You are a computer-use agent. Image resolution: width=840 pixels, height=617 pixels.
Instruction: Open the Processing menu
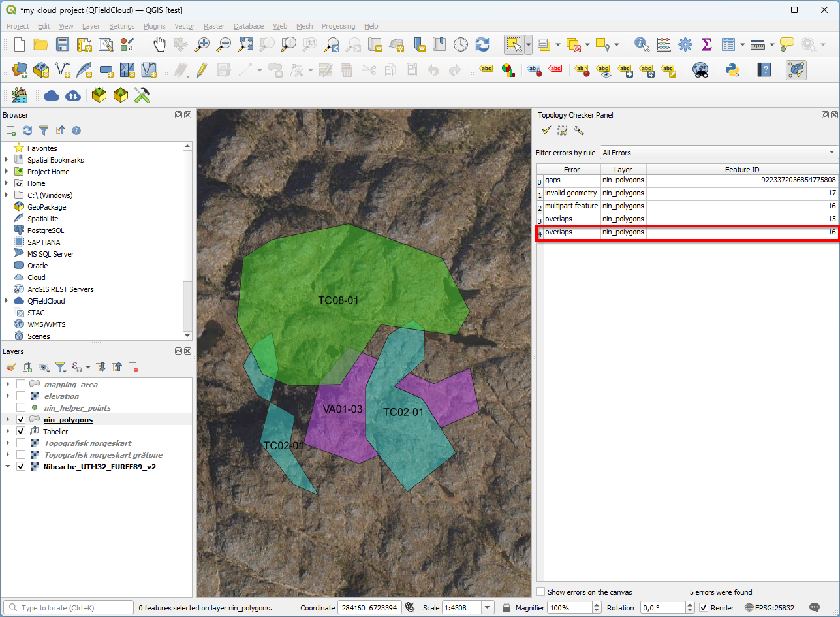pyautogui.click(x=338, y=26)
